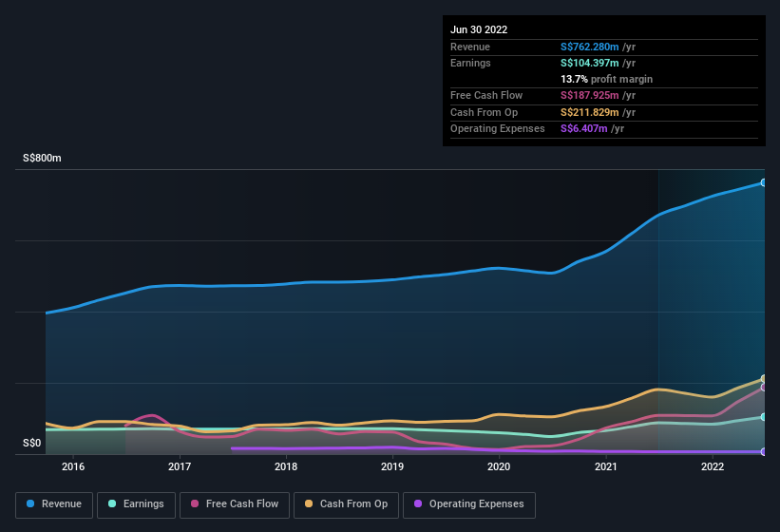780x532 pixels.
Task: Click the orange Cash From Op endpoint marker
Action: click(x=763, y=379)
